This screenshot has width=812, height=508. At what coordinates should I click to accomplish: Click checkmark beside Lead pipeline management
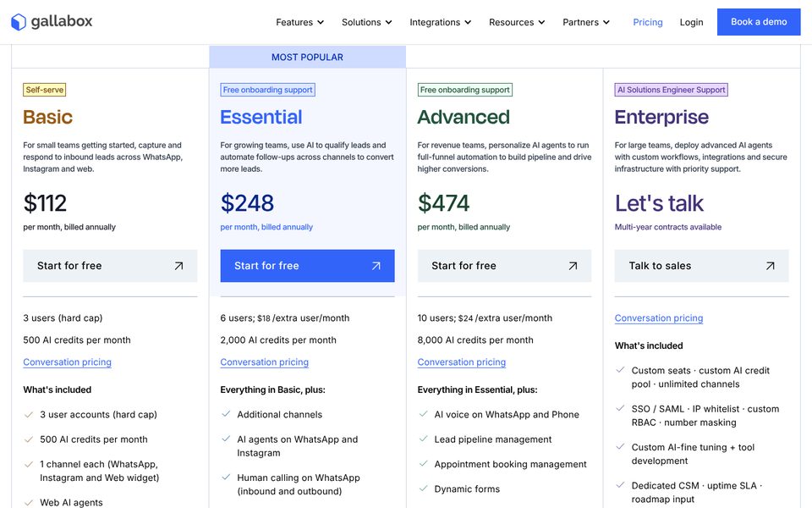coord(423,439)
